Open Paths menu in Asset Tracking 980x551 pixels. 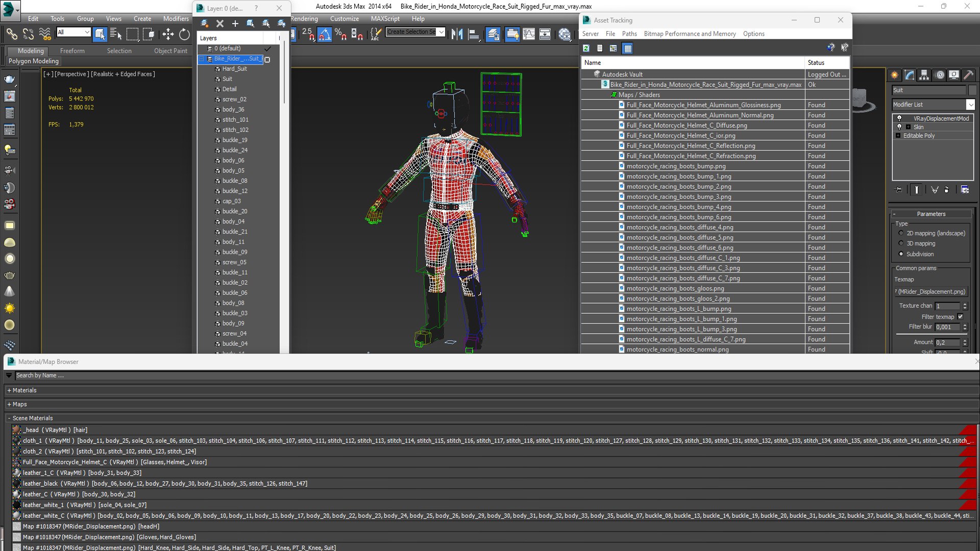point(629,34)
